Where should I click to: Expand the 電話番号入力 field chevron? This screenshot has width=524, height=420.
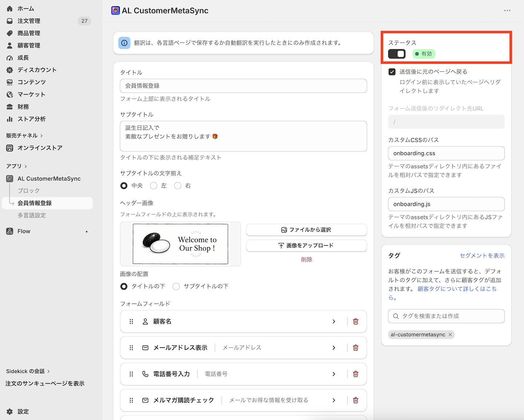click(334, 374)
